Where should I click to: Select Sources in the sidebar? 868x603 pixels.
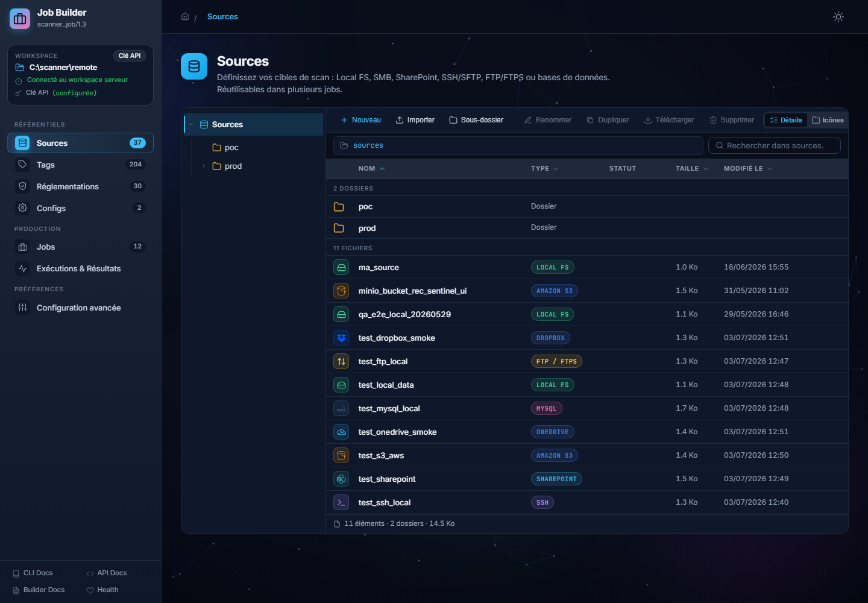(x=80, y=143)
